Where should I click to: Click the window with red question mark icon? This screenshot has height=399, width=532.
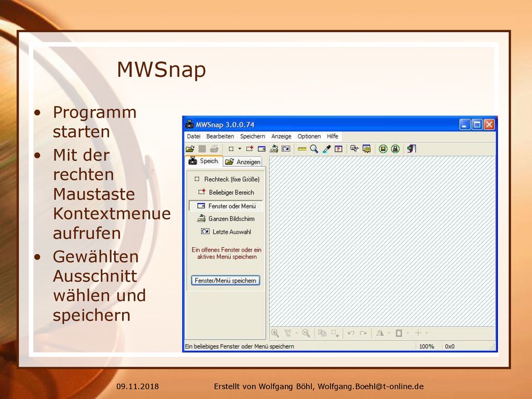[x=339, y=149]
